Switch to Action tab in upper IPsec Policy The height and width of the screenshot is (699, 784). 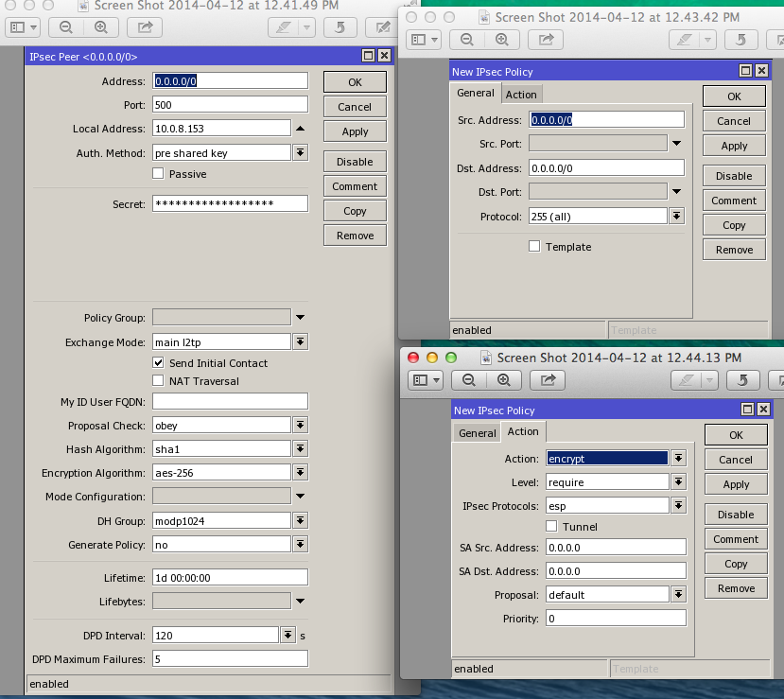[521, 95]
